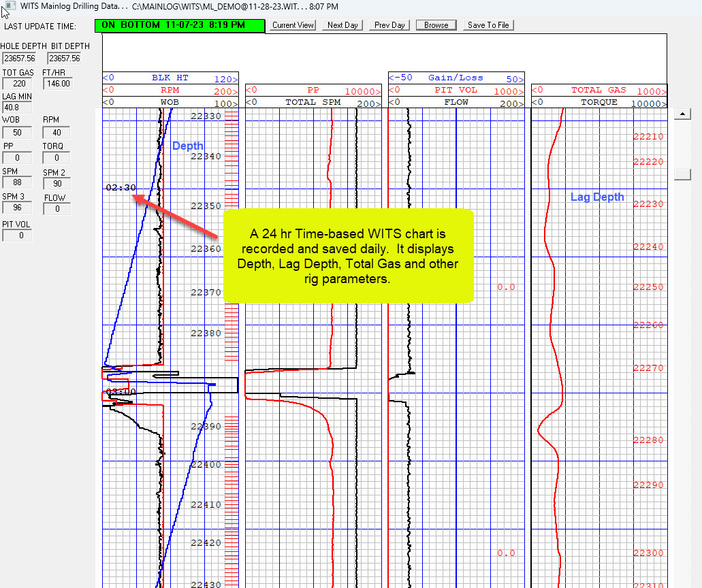
Task: Click the 02:30 time marker on chart
Action: pos(121,188)
